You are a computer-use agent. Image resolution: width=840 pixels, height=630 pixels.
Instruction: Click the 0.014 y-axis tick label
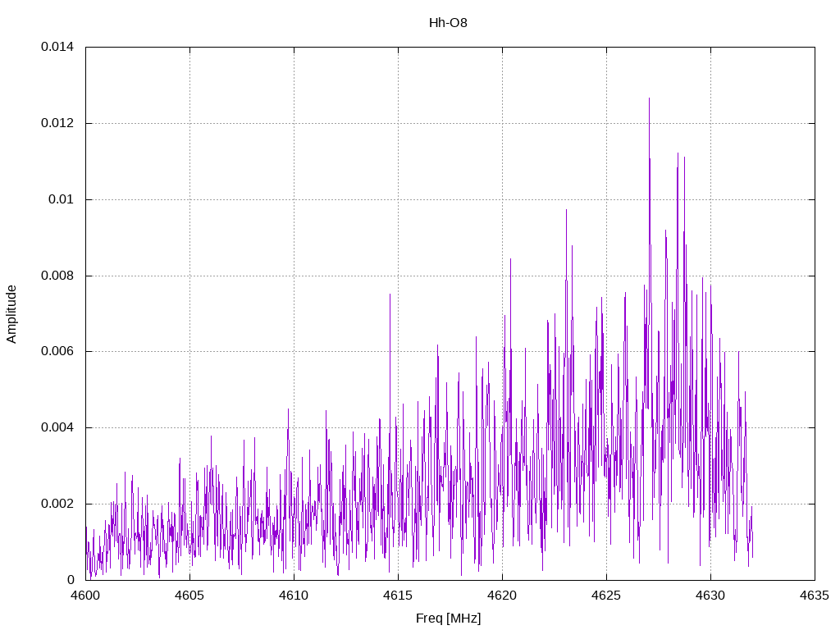[x=57, y=47]
